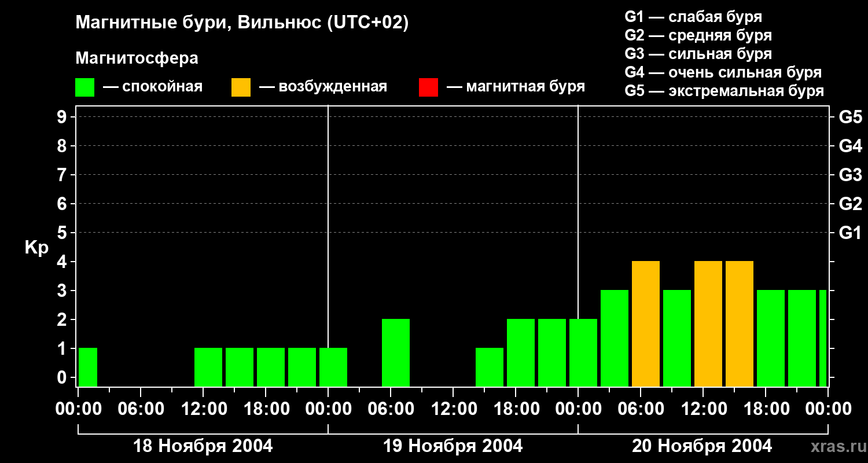The width and height of the screenshot is (868, 463).
Task: Select the 'G2 — средняя буря' legend line
Action: (x=698, y=35)
